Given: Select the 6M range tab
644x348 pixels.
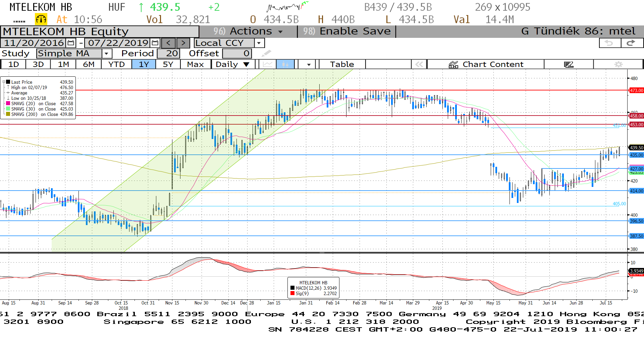Looking at the screenshot, I should click(89, 64).
